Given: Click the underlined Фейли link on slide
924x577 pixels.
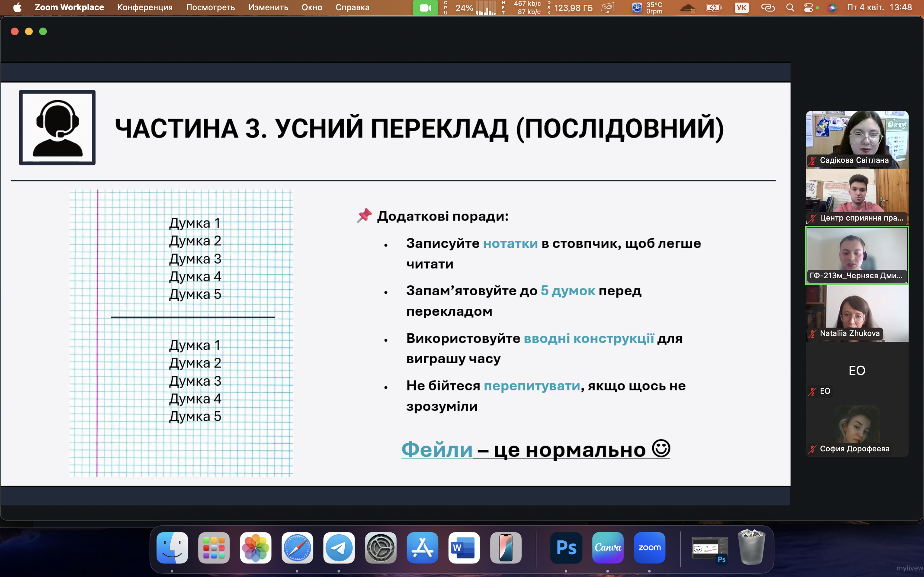Looking at the screenshot, I should coord(437,449).
